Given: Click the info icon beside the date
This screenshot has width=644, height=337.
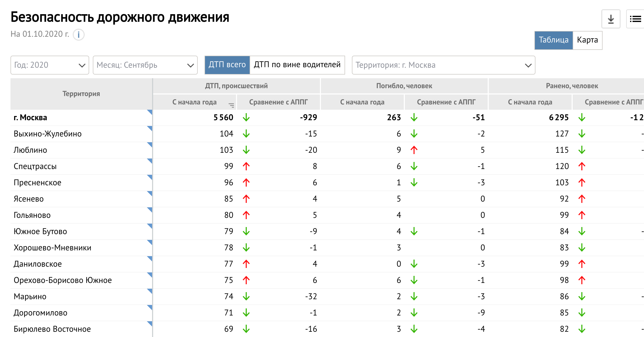Looking at the screenshot, I should (78, 35).
